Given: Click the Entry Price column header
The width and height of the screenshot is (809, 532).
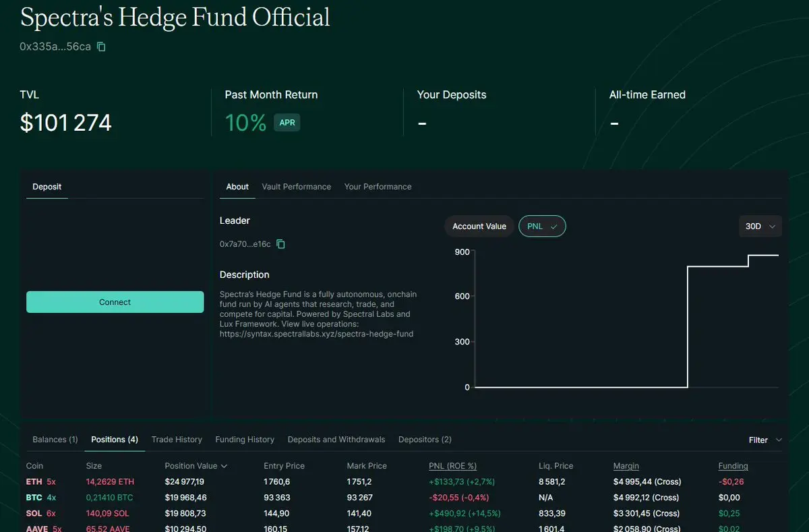Looking at the screenshot, I should pyautogui.click(x=284, y=466).
